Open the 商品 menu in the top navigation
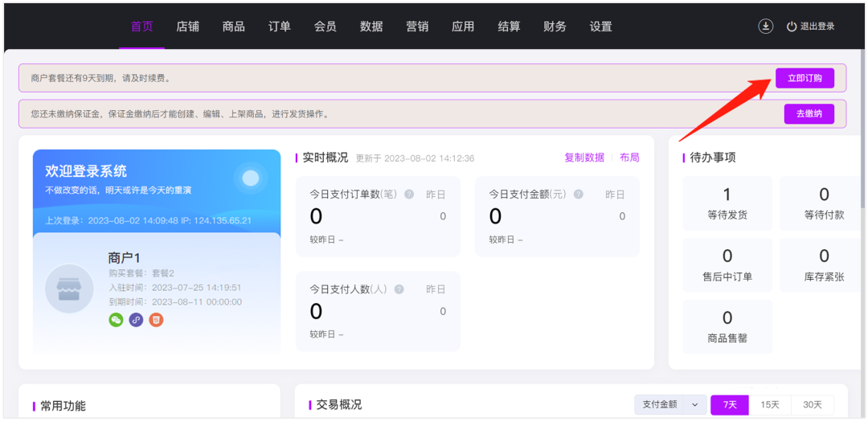The image size is (868, 422). pyautogui.click(x=234, y=27)
